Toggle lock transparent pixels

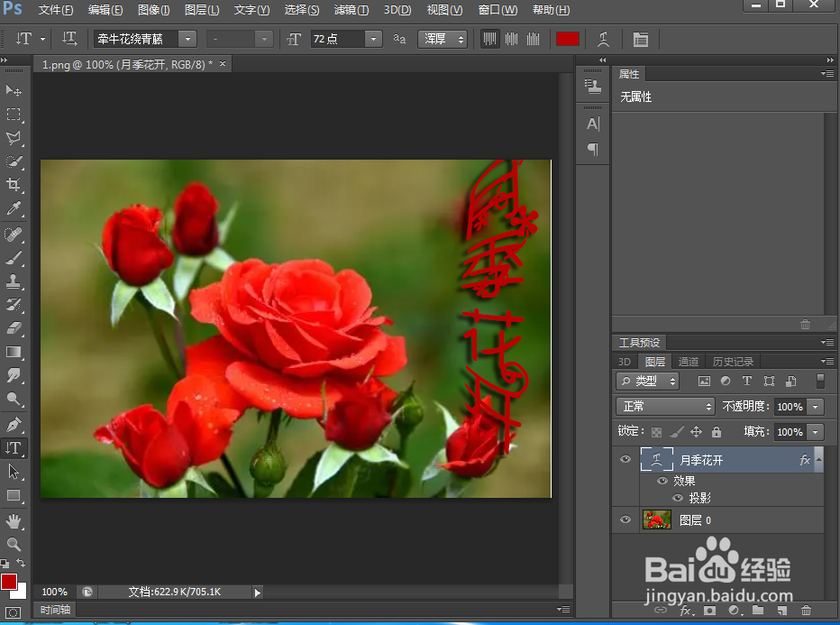click(x=656, y=431)
